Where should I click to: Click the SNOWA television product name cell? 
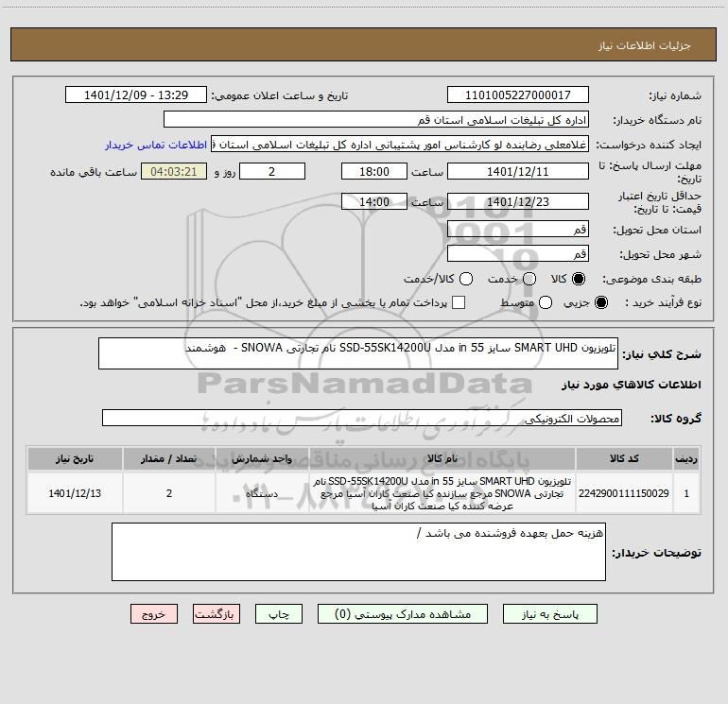click(x=442, y=493)
